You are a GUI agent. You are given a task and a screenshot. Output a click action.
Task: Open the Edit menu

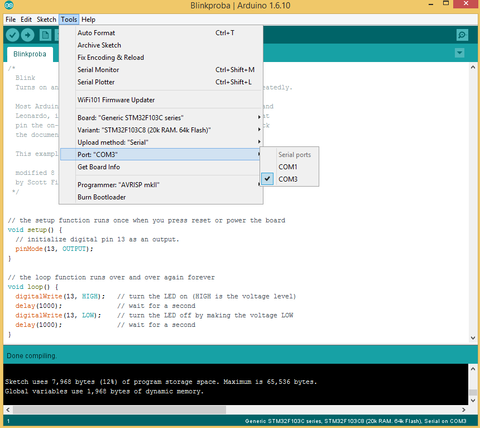point(26,19)
